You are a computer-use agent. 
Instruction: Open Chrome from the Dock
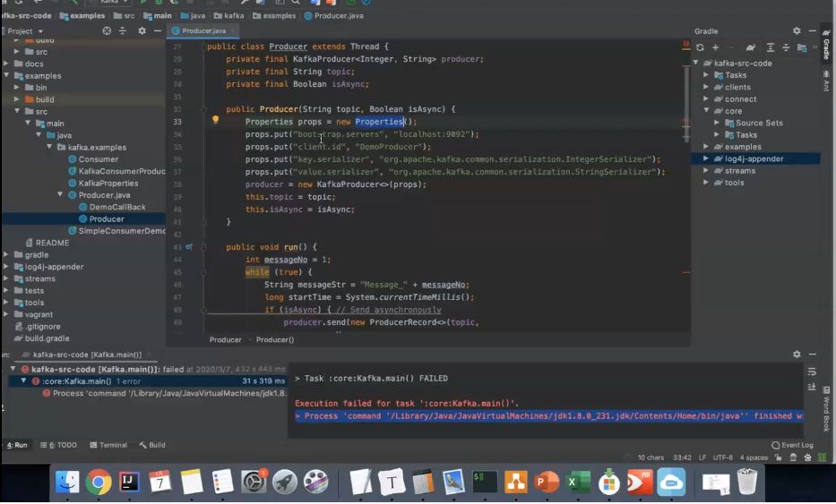pos(99,482)
